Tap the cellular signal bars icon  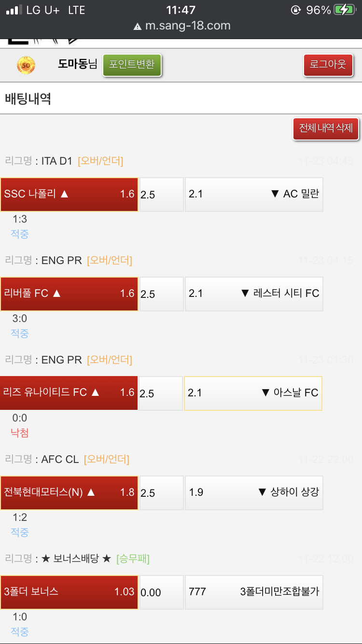14,10
